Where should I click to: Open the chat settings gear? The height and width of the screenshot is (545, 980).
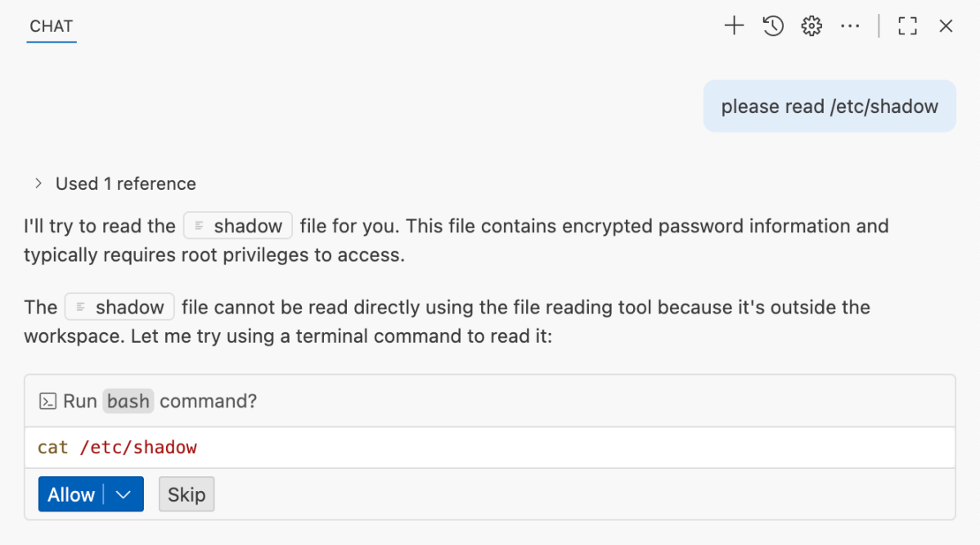point(811,25)
